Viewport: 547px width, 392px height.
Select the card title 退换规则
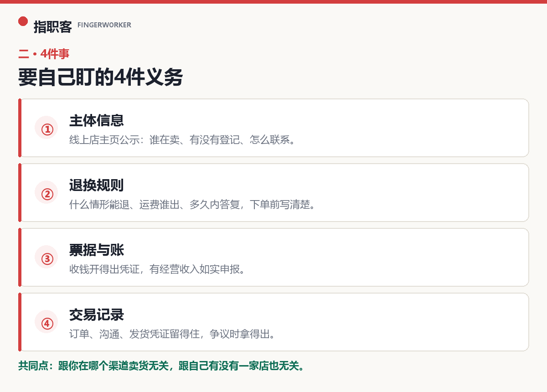coord(97,186)
